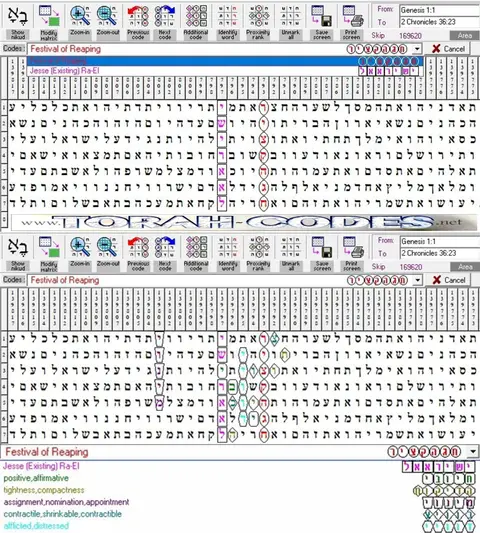Image resolution: width=480 pixels, height=533 pixels.
Task: Click upper Skip value 169620
Action: point(410,36)
